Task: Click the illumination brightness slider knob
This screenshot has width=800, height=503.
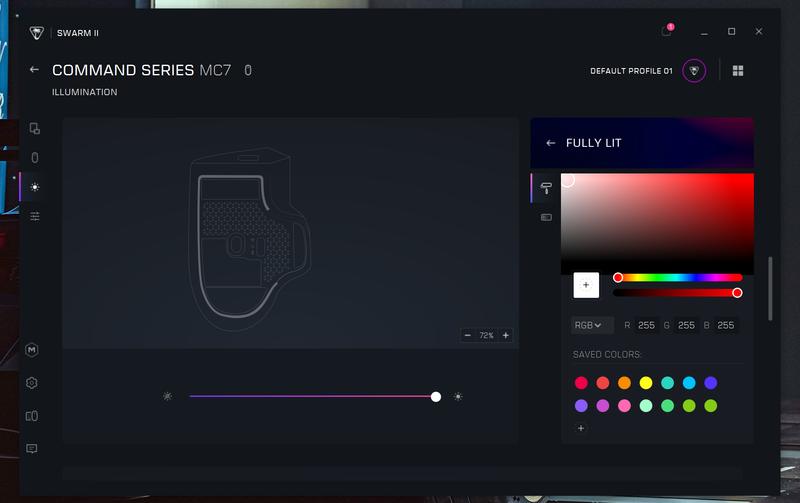Action: (436, 397)
